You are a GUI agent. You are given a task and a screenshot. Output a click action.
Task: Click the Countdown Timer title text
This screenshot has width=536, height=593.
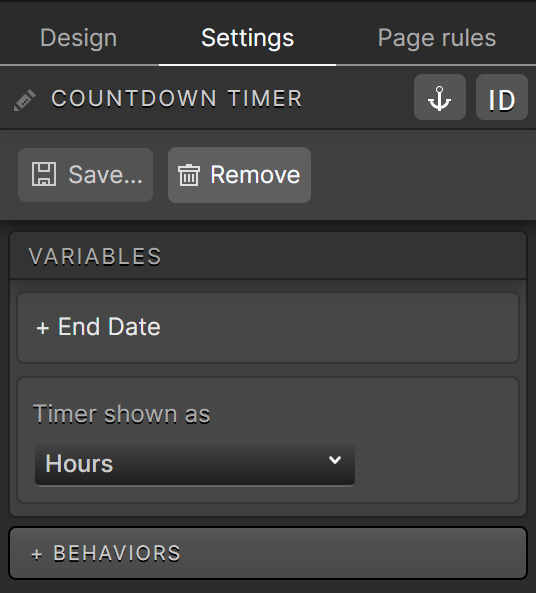tap(177, 99)
